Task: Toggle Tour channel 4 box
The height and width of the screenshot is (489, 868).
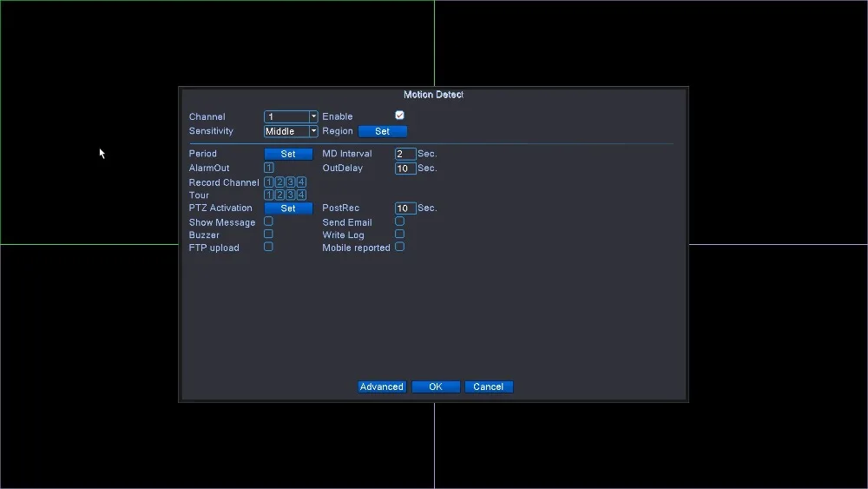Action: point(301,195)
